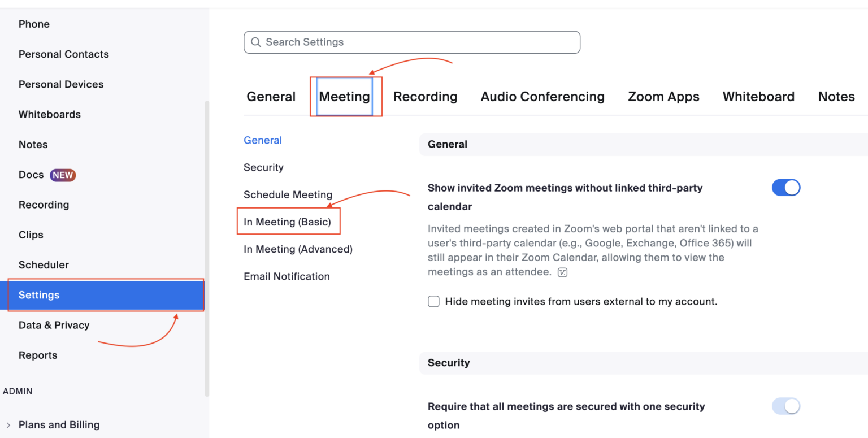This screenshot has height=438, width=868.
Task: Select the Zoom Apps tab
Action: 663,97
